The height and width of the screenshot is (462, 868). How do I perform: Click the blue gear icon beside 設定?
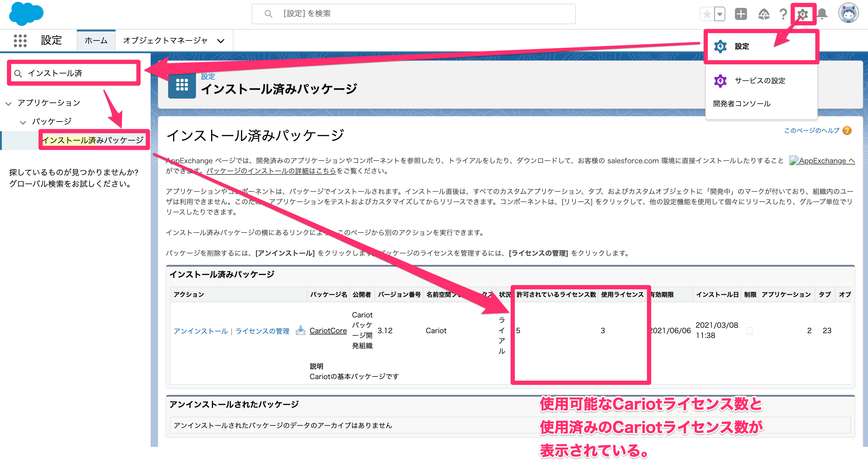720,46
